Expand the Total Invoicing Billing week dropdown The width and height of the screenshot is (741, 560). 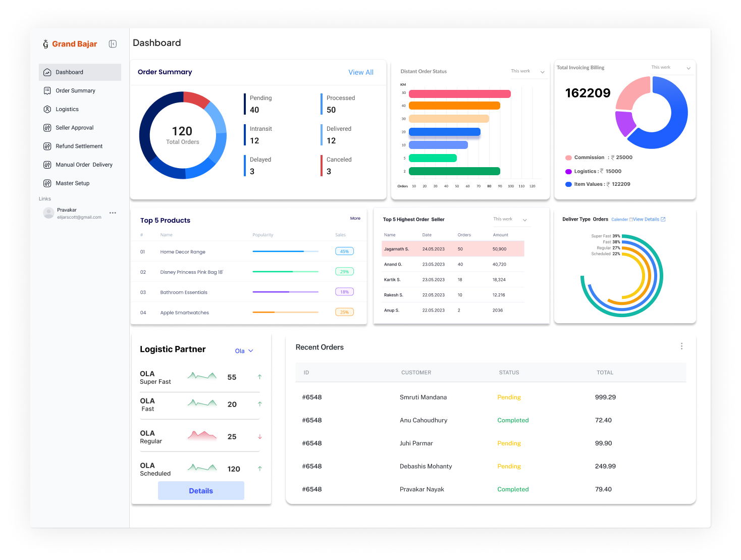coord(689,68)
